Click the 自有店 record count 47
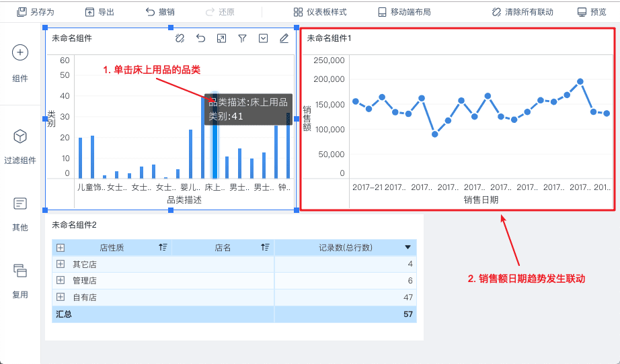 tap(408, 298)
